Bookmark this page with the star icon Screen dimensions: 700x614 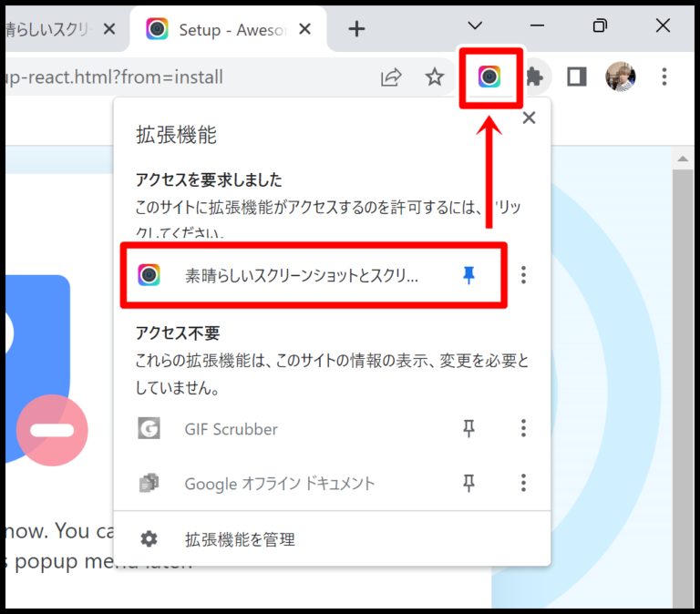point(435,77)
